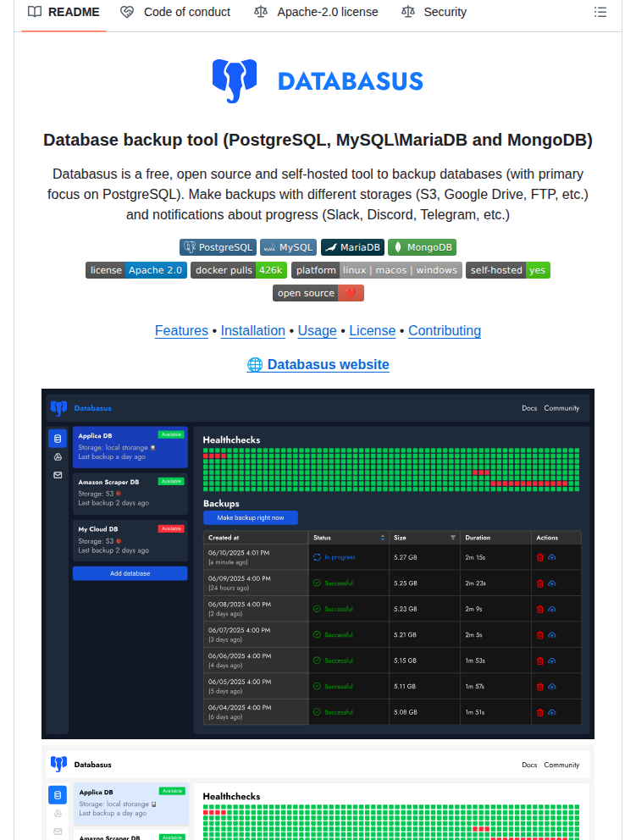Screen dimensions: 636x840
Task: Select databases sidebar icon in dark screenshot
Action: pos(58,439)
